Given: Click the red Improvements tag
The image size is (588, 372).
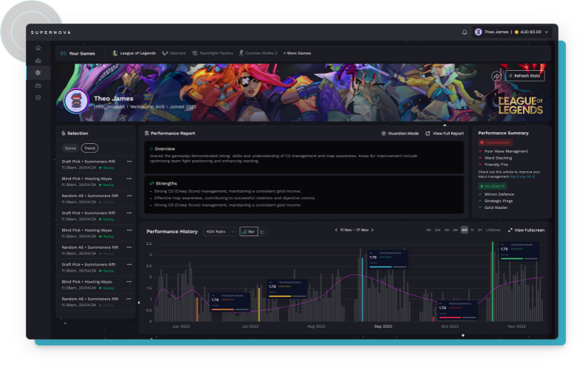Looking at the screenshot, I should pos(496,142).
